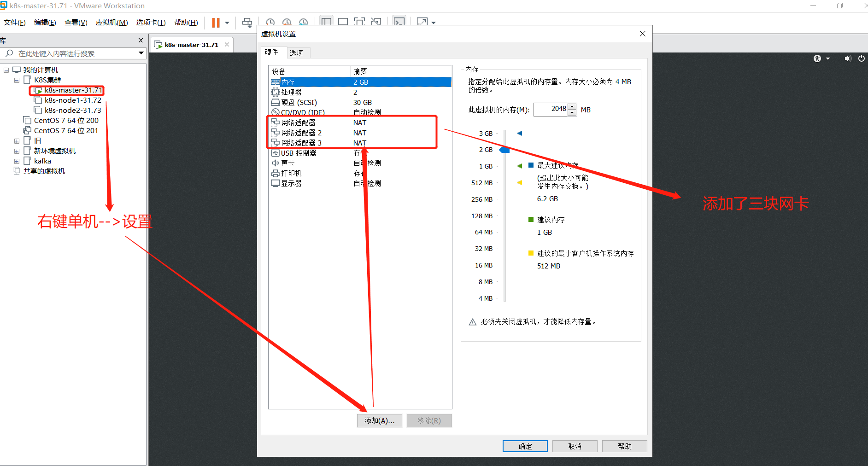Collapse the 我的计算机 tree node
The width and height of the screenshot is (868, 466).
tap(6, 70)
